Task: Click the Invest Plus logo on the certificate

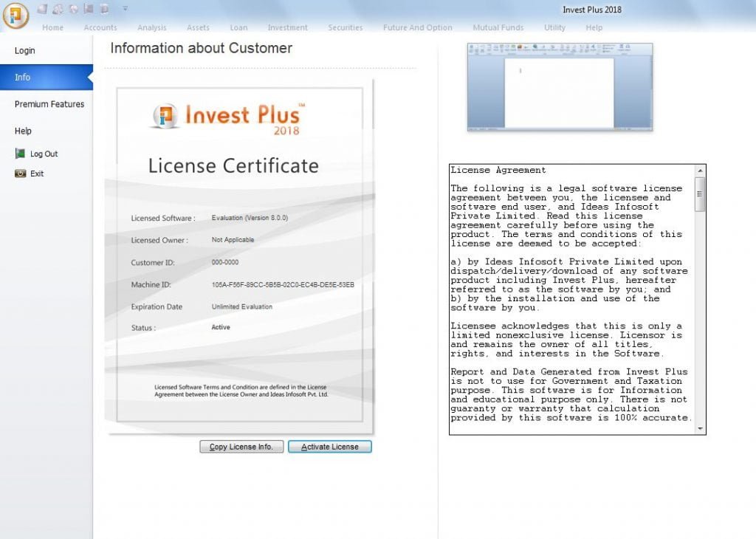Action: 229,118
